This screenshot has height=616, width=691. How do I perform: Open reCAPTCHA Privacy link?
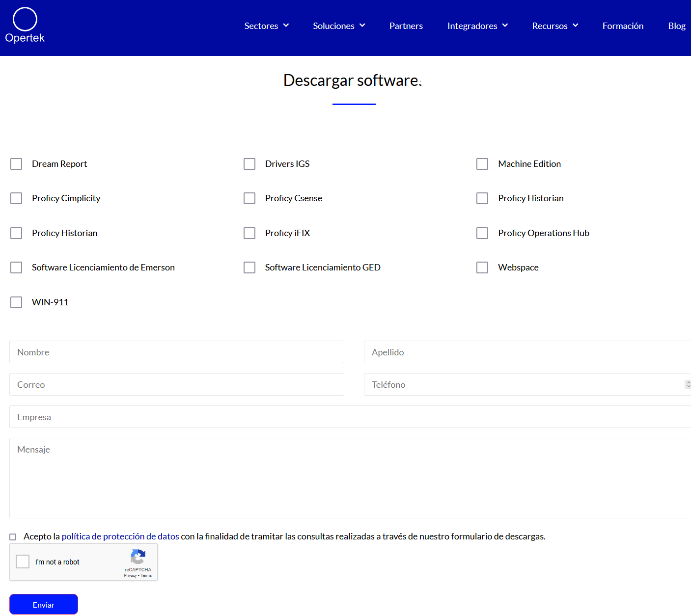pos(130,575)
